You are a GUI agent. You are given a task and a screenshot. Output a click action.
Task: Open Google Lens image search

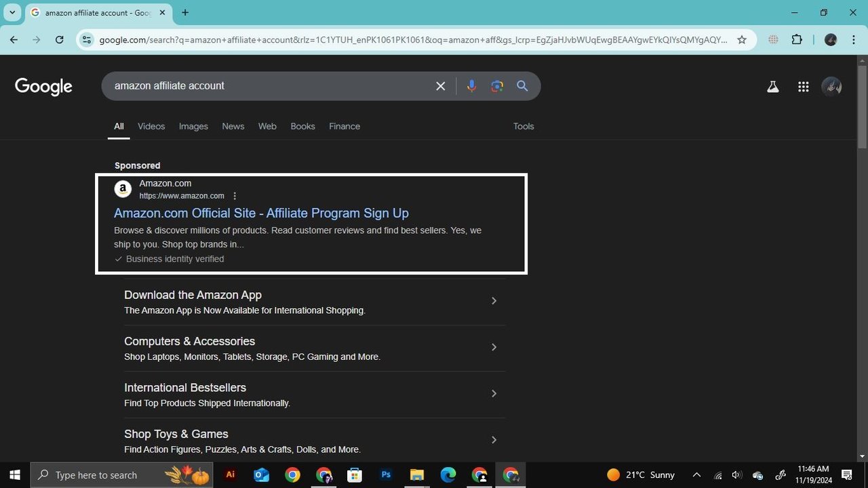pos(497,86)
